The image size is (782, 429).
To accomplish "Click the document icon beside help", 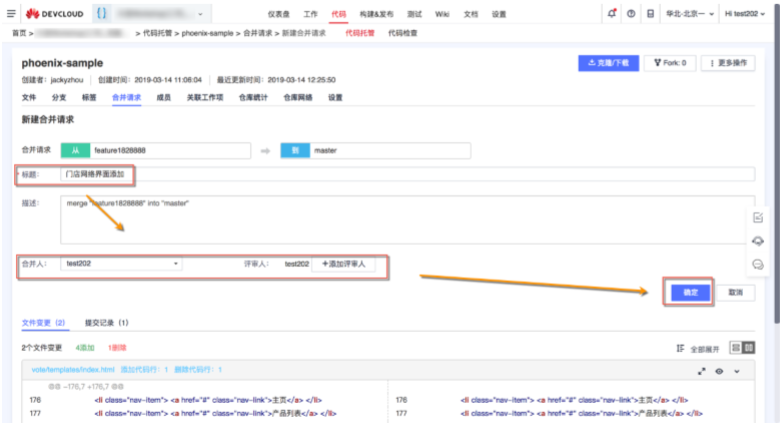I will [x=650, y=14].
